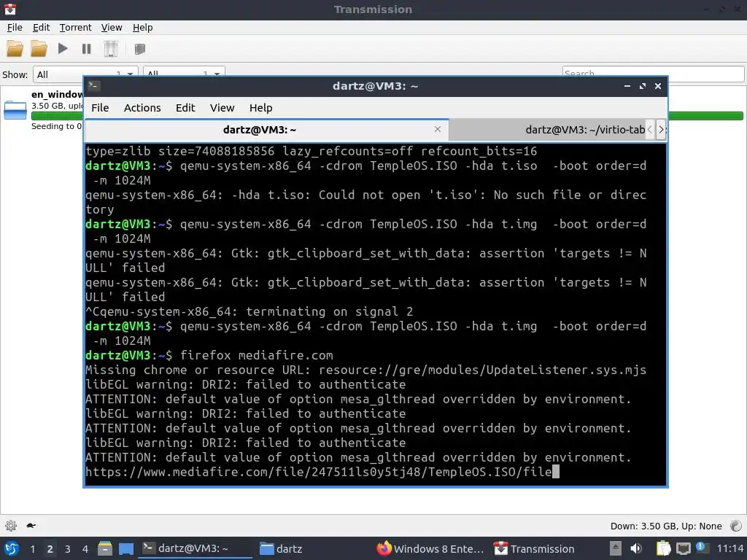Close the terminal window

[657, 86]
